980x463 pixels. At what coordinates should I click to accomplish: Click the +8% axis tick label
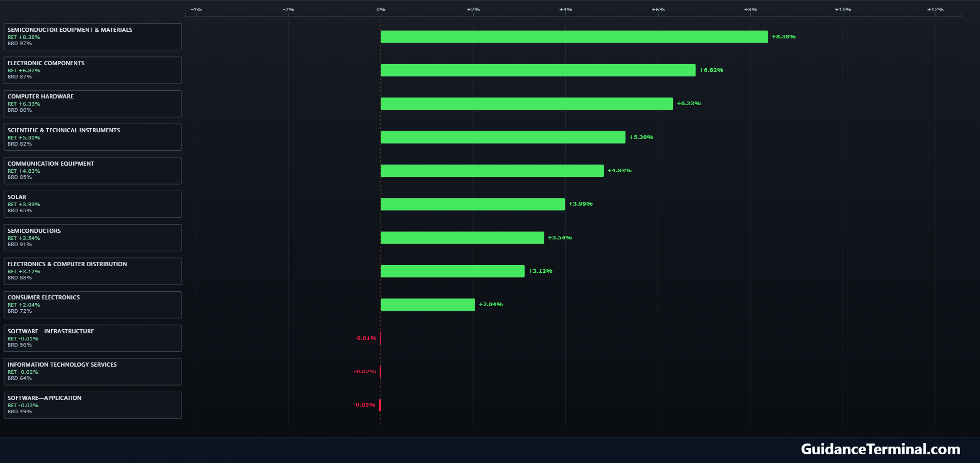pos(750,10)
